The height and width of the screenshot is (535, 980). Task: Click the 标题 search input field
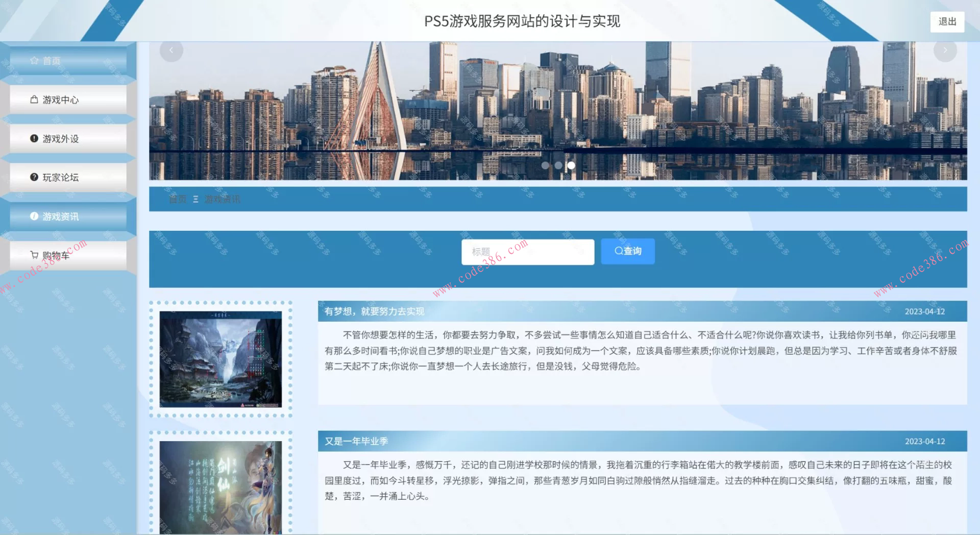[x=527, y=251]
